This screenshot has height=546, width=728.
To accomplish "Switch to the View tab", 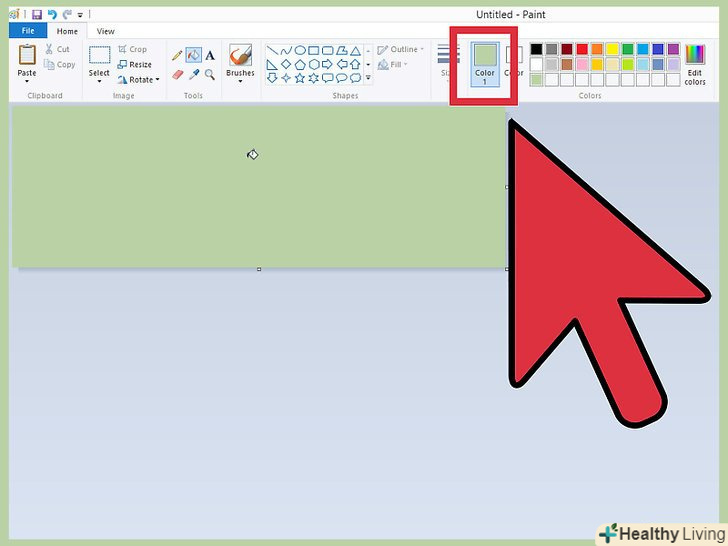I will coord(105,31).
